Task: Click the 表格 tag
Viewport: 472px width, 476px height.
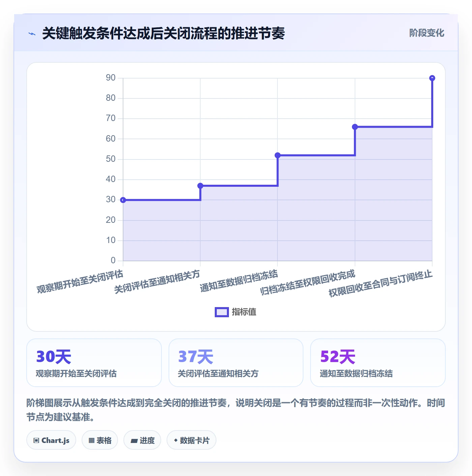Action: tap(100, 440)
